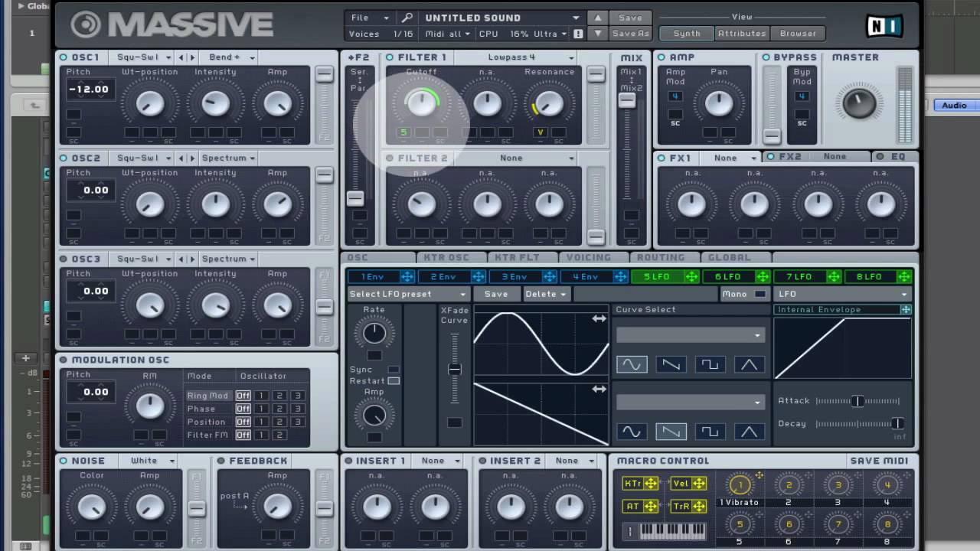Open the File menu
980x551 pixels.
click(x=371, y=18)
